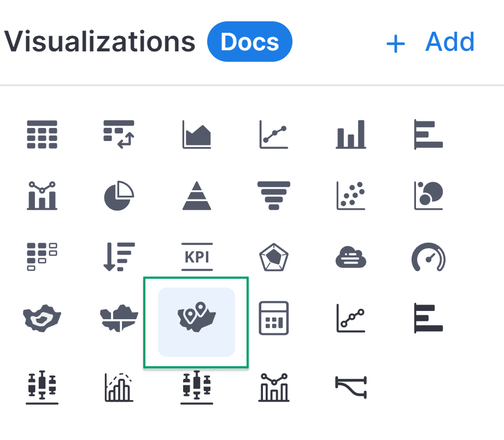Select the pyramid chart icon
The image size is (504, 440).
click(x=197, y=196)
